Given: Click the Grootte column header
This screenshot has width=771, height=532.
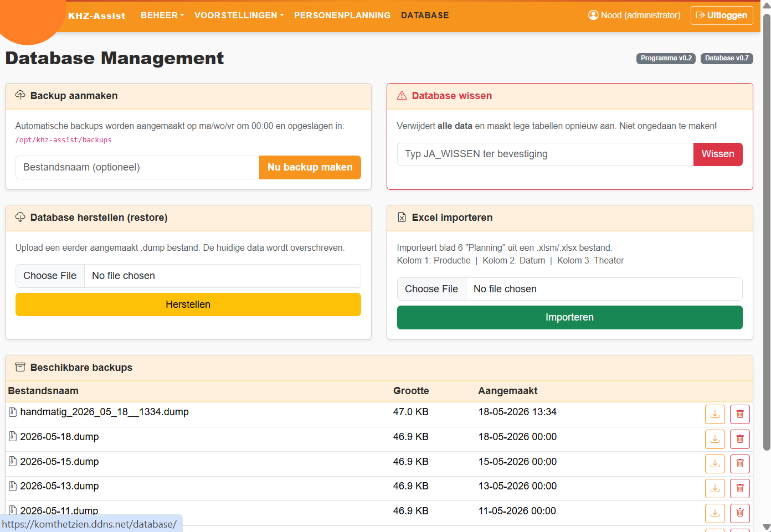Looking at the screenshot, I should pos(411,391).
